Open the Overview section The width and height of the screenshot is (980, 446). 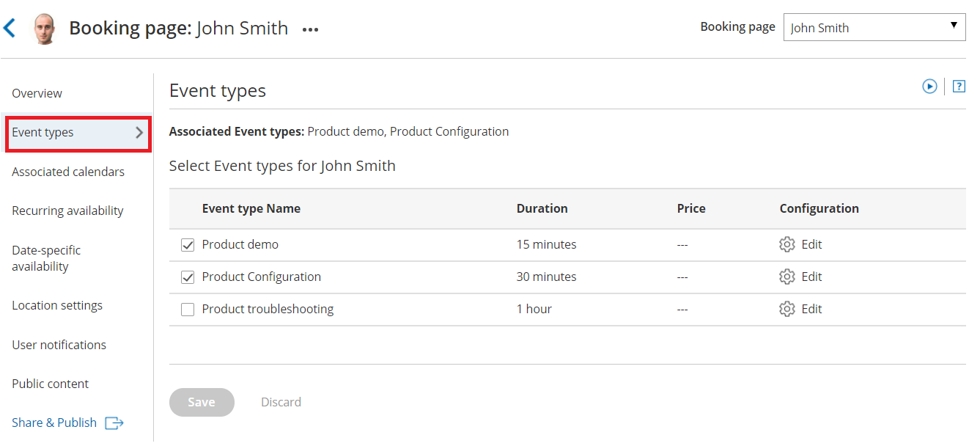tap(37, 93)
